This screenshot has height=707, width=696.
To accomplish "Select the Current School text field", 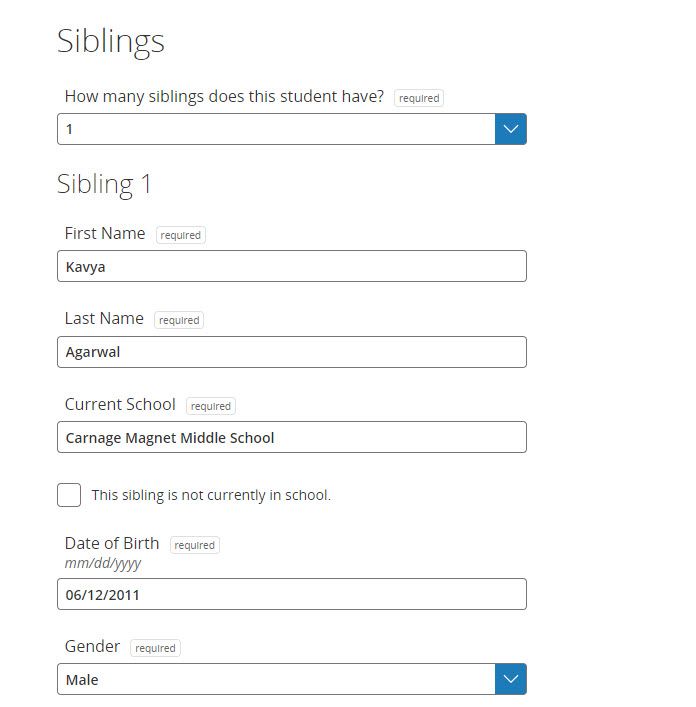I will pos(291,437).
